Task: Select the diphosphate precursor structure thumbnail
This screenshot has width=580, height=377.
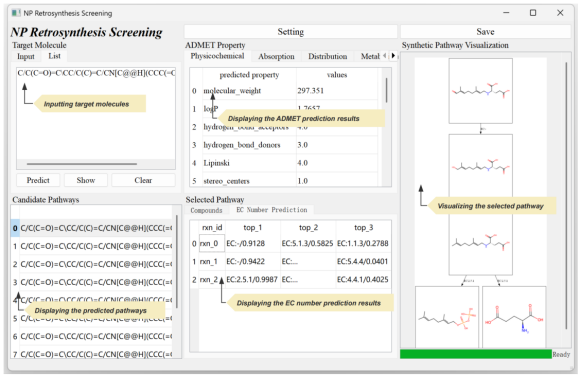Action: pos(447,317)
